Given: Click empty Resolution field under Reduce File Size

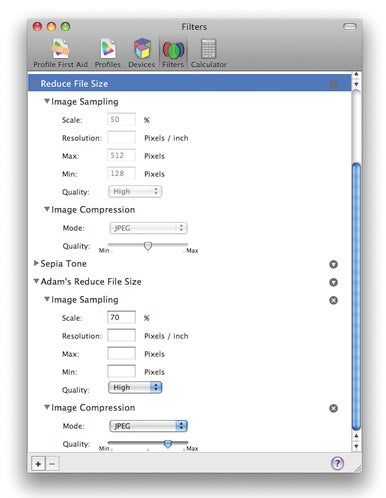Looking at the screenshot, I should pyautogui.click(x=121, y=137).
